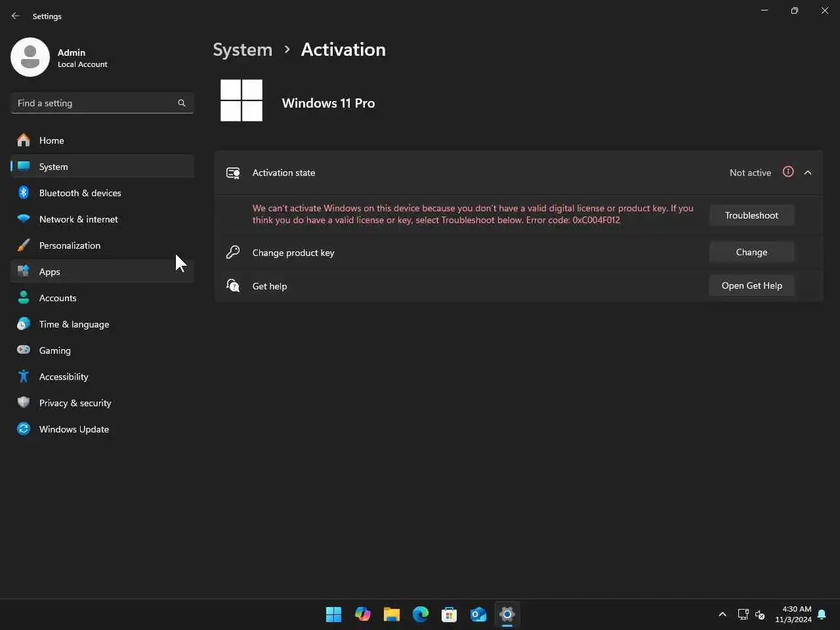Open the Admin account profile picture
Image resolution: width=840 pixels, height=630 pixels.
coord(30,57)
